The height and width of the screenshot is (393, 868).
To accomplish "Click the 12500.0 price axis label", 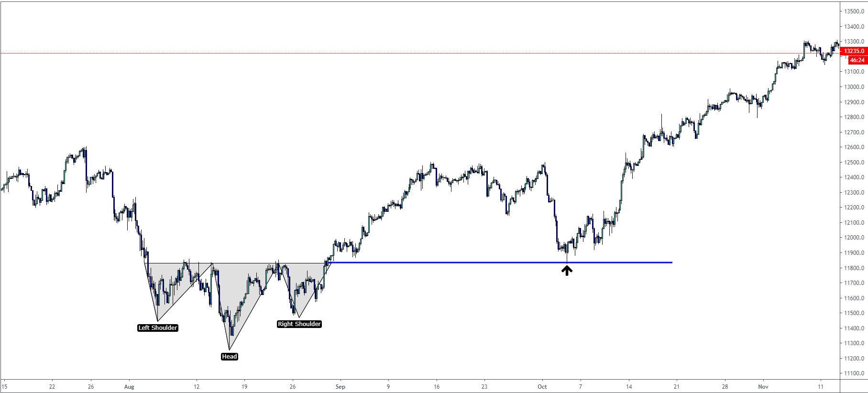I will [x=854, y=163].
